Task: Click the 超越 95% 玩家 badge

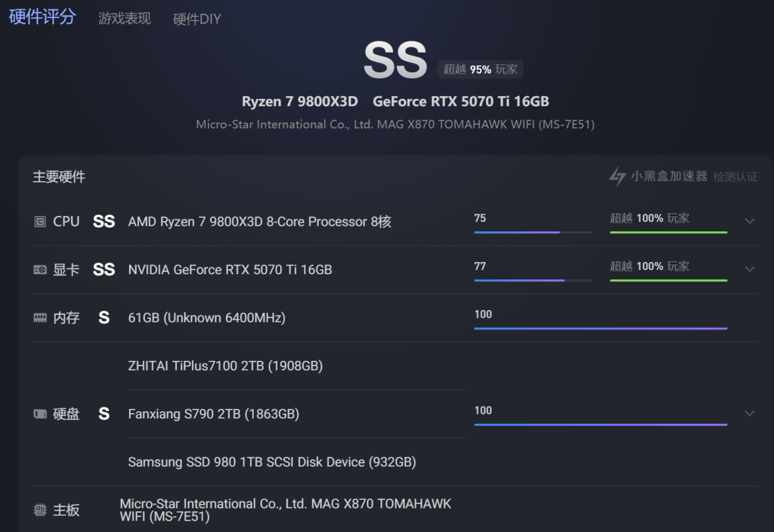Action: coord(480,69)
